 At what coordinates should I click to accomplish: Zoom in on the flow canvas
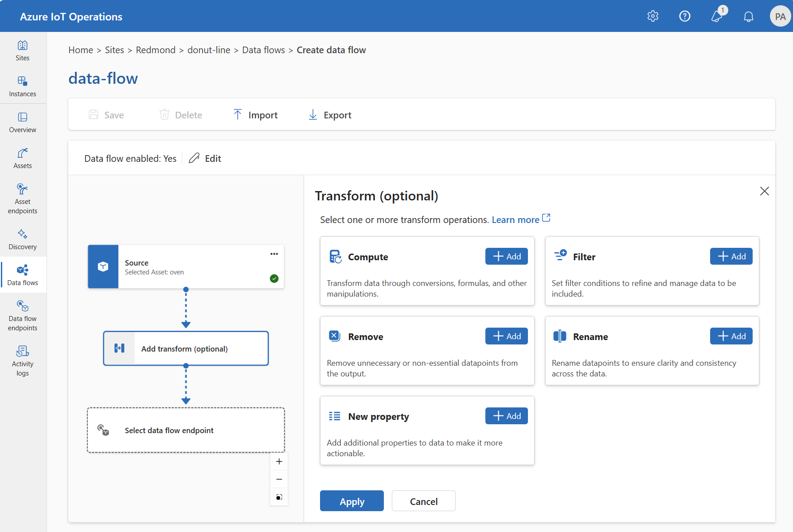pos(279,461)
